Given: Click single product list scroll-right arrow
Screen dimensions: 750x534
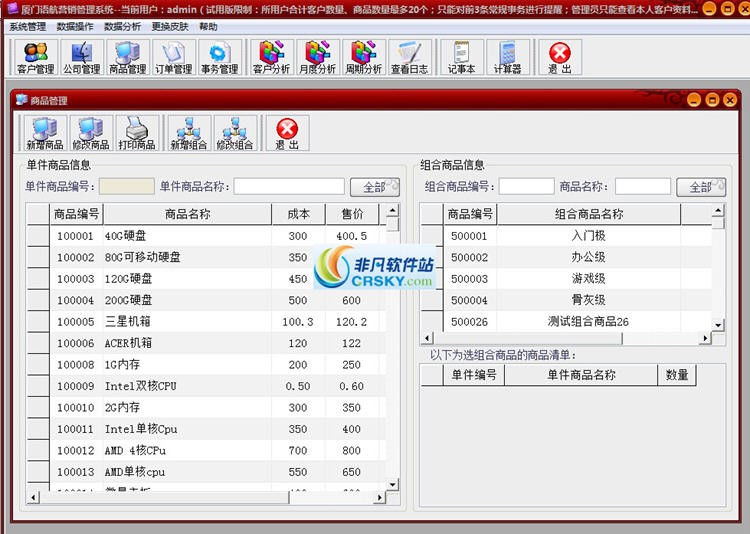Looking at the screenshot, I should pyautogui.click(x=379, y=498).
